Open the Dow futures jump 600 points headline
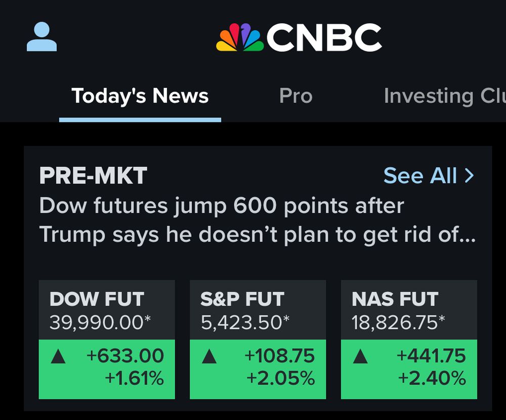Screen dimensions: 506x420 (x=257, y=220)
